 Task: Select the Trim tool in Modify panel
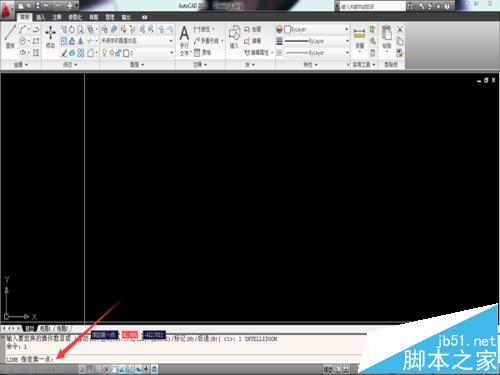coord(90,41)
